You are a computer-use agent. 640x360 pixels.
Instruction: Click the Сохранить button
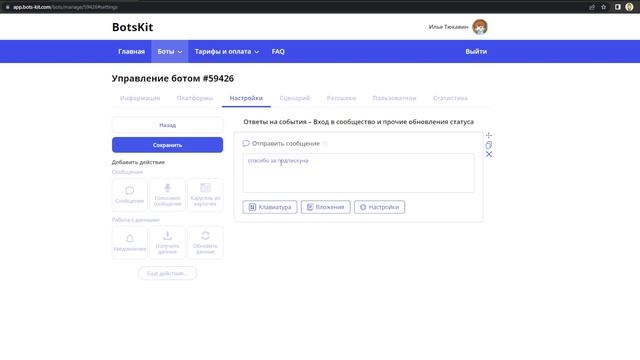click(167, 145)
